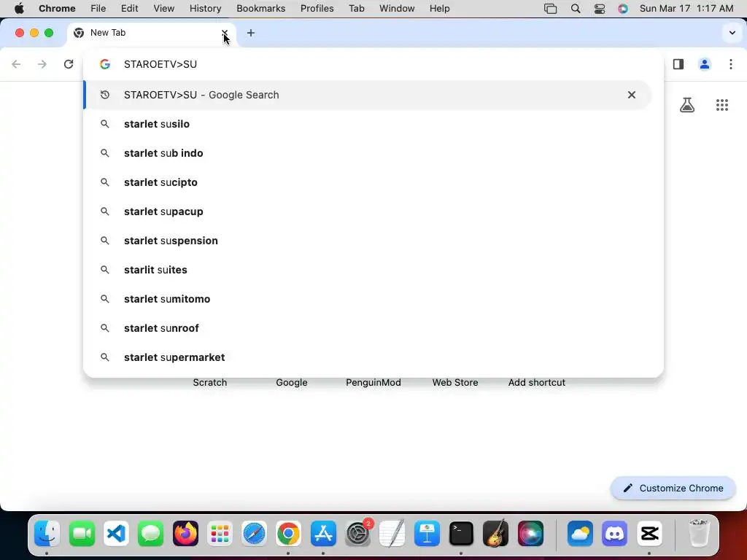This screenshot has height=560, width=747.
Task: Open Chrome's three-dot menu
Action: (x=731, y=64)
